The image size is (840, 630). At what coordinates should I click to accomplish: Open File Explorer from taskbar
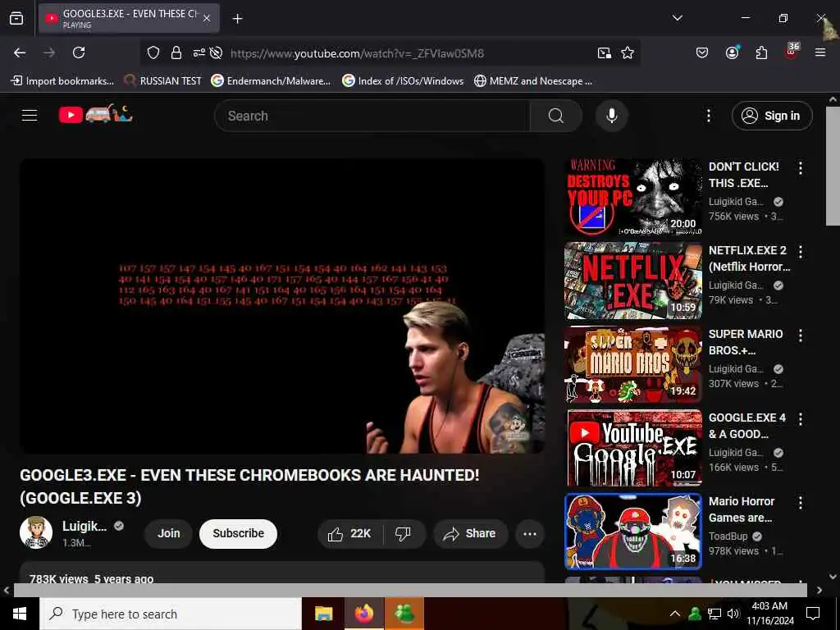(x=323, y=614)
